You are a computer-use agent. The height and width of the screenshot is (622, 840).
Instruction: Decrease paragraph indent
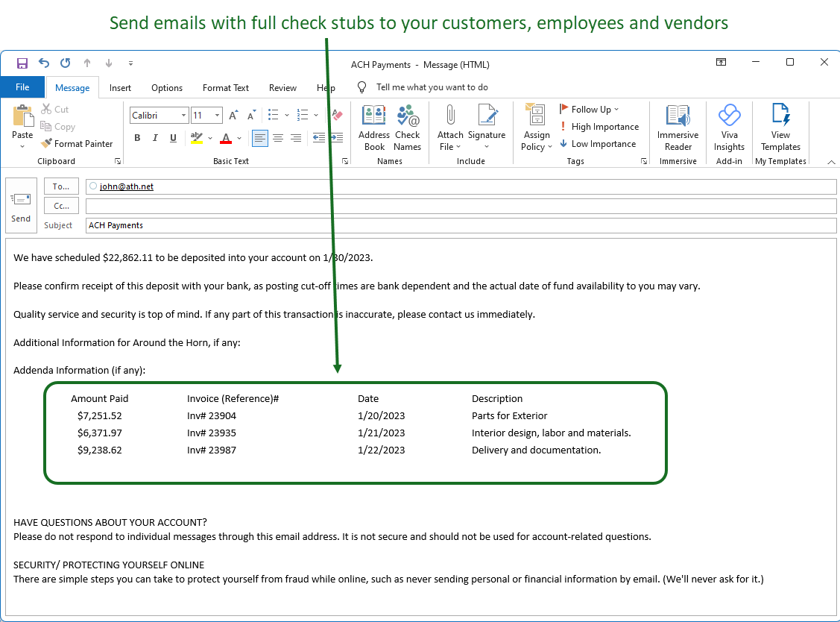pos(319,138)
